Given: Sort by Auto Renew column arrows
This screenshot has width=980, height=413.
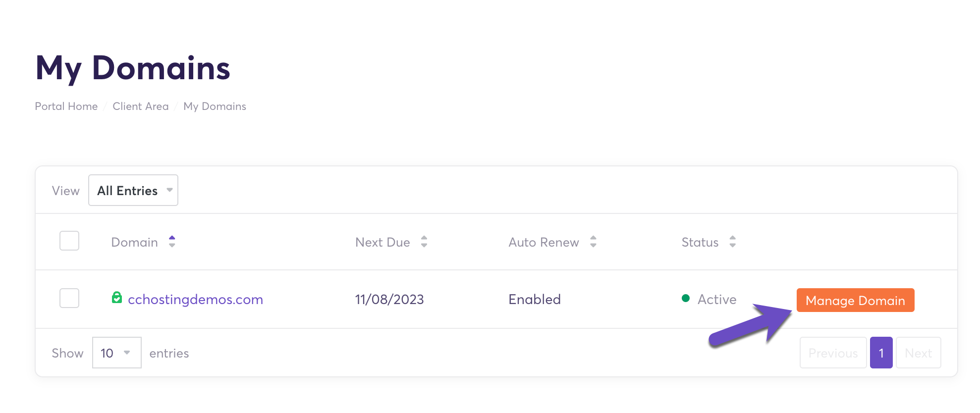Looking at the screenshot, I should click(x=593, y=242).
